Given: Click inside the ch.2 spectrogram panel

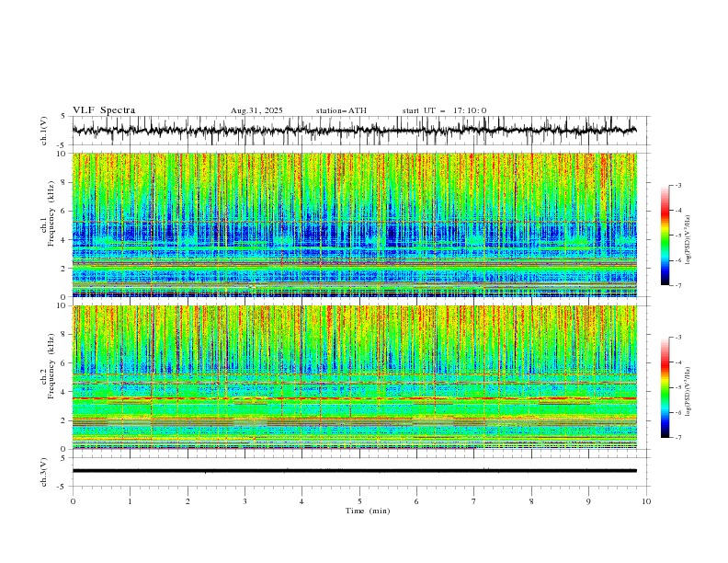Looking at the screenshot, I should pos(355,377).
